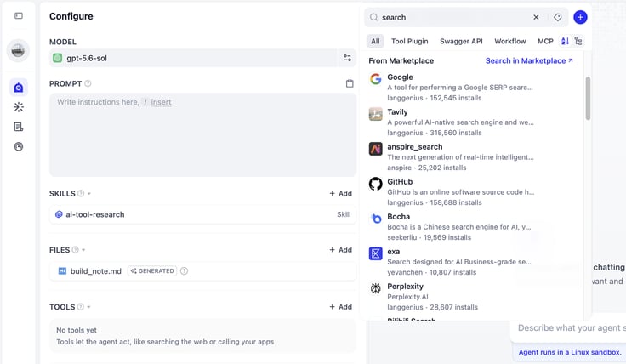Click the insert link in prompt placeholder
Viewport: 626px width, 364px height.
[161, 102]
